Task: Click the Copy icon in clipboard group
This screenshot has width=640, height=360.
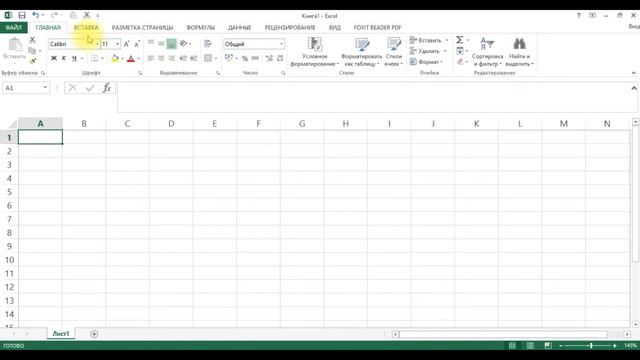Action: 32,51
